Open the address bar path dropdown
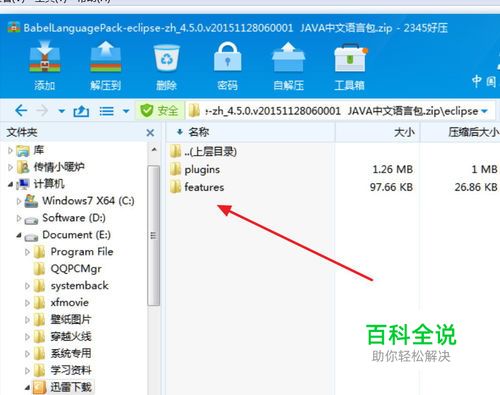The width and height of the screenshot is (500, 395). point(485,111)
